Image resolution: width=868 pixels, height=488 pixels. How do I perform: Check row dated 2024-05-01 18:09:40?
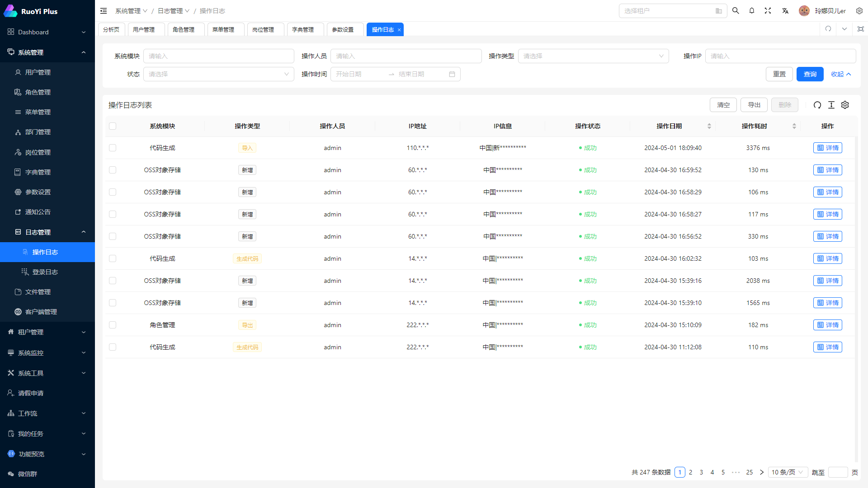[113, 148]
